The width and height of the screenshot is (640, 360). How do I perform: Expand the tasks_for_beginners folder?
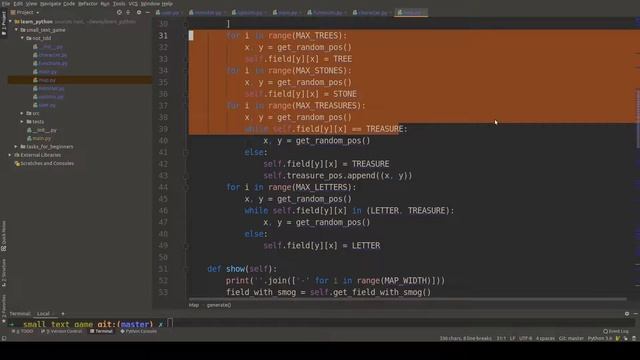pyautogui.click(x=16, y=147)
